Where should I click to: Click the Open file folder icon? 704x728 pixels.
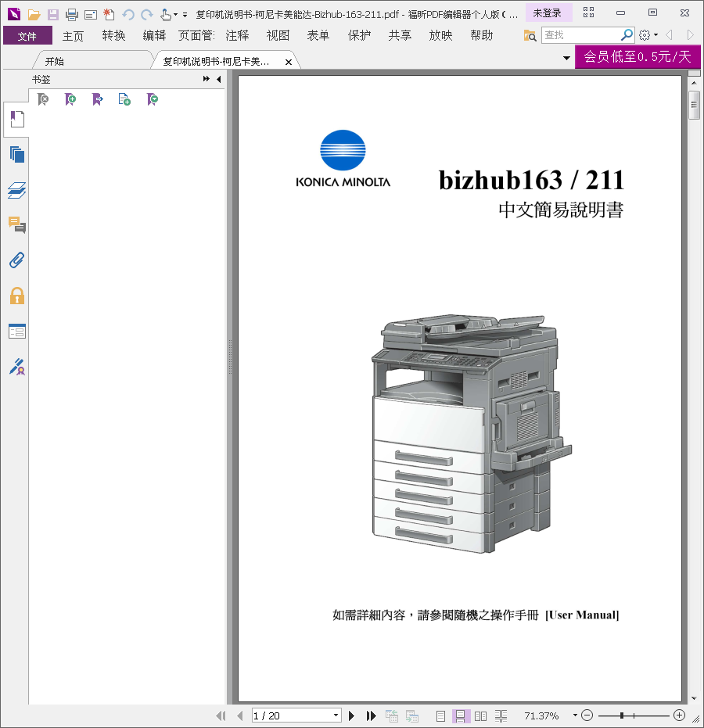tap(34, 15)
